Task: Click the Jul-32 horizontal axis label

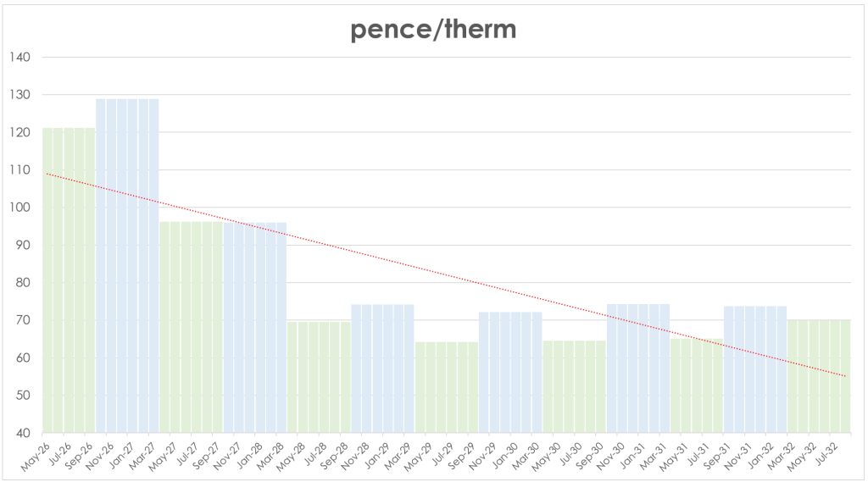Action: point(835,450)
